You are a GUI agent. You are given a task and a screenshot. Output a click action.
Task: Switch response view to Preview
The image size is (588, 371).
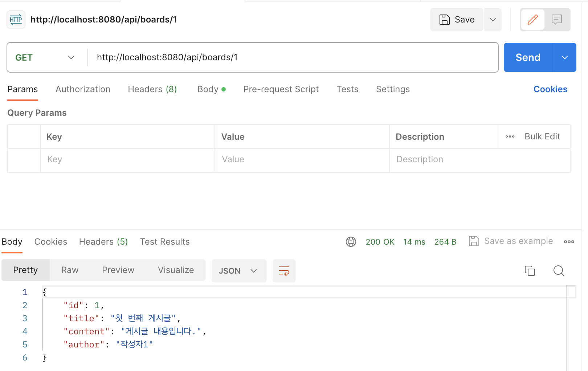pyautogui.click(x=118, y=270)
